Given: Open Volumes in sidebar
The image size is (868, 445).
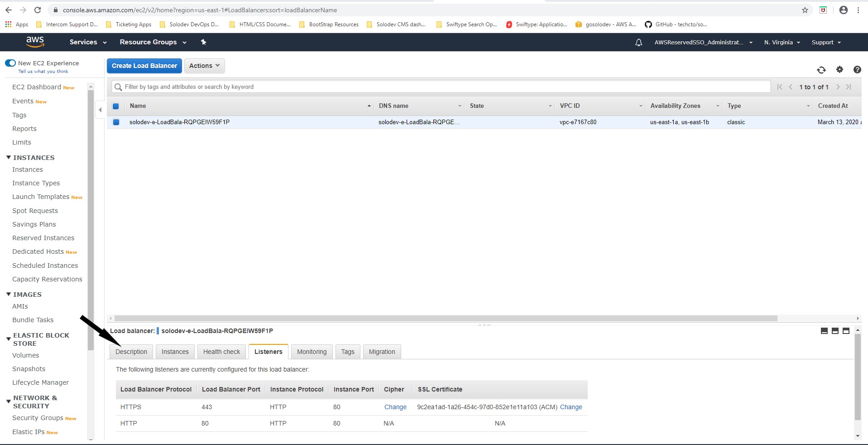Looking at the screenshot, I should point(26,355).
